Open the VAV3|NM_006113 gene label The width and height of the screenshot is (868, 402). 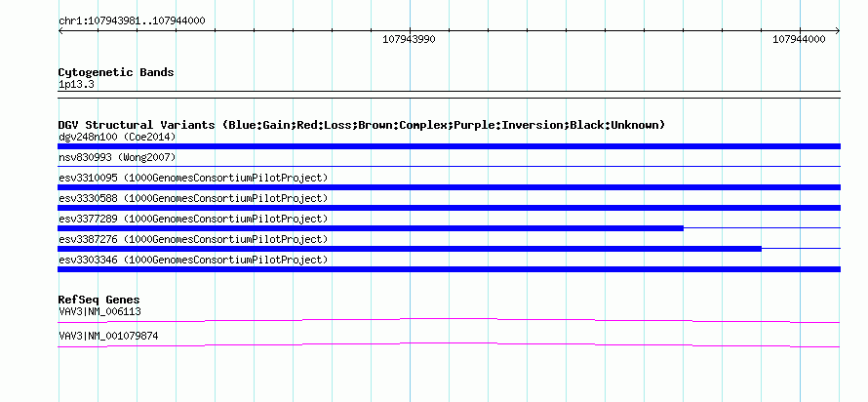[x=99, y=311]
